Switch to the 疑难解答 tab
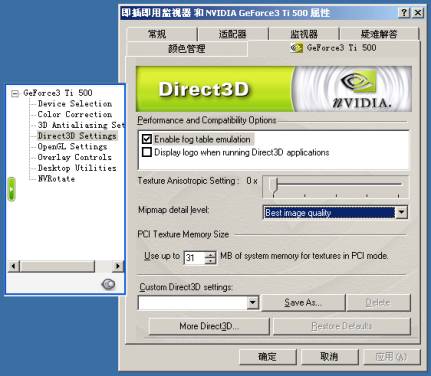 pos(379,34)
